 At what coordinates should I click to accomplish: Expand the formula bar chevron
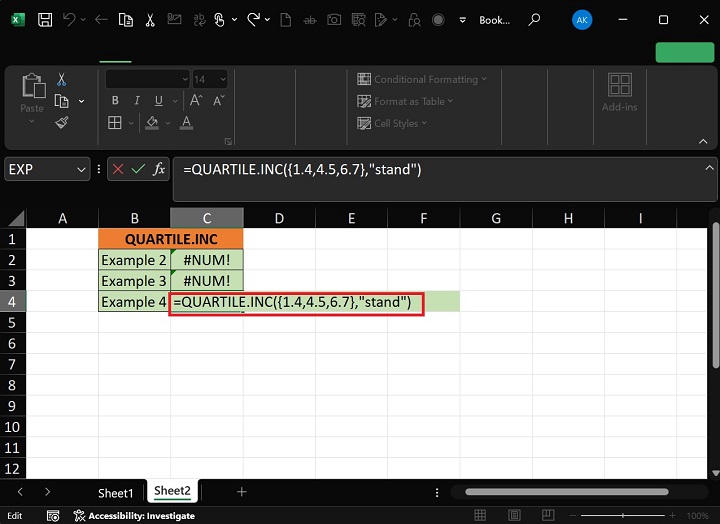click(709, 168)
